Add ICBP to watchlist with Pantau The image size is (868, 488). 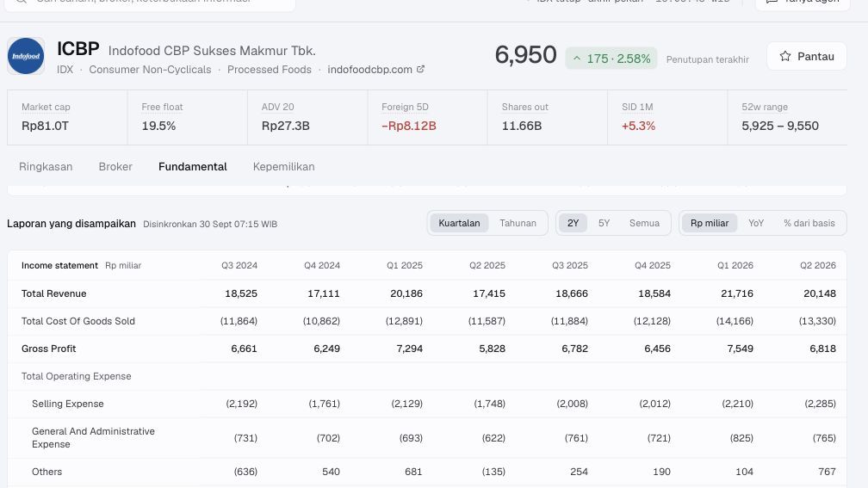click(x=807, y=57)
